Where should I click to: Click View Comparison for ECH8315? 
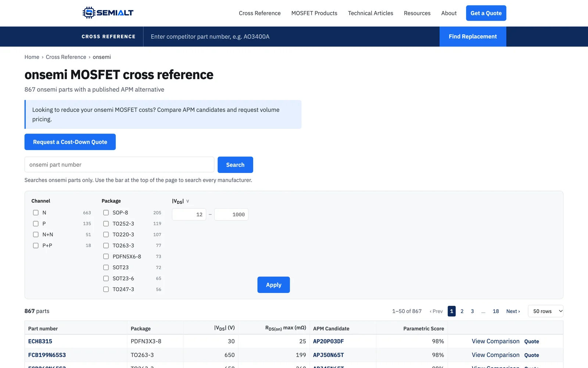[x=495, y=342]
